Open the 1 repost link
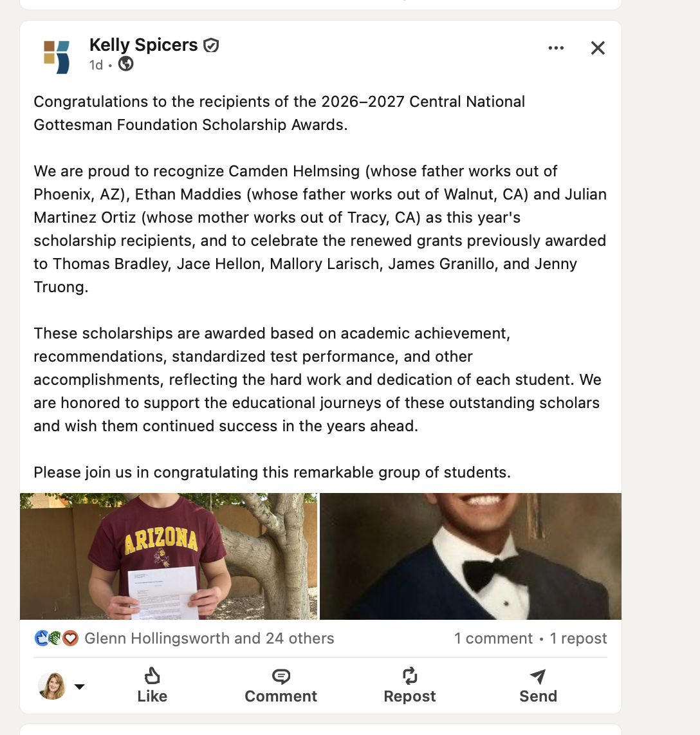This screenshot has width=700, height=735. [578, 638]
